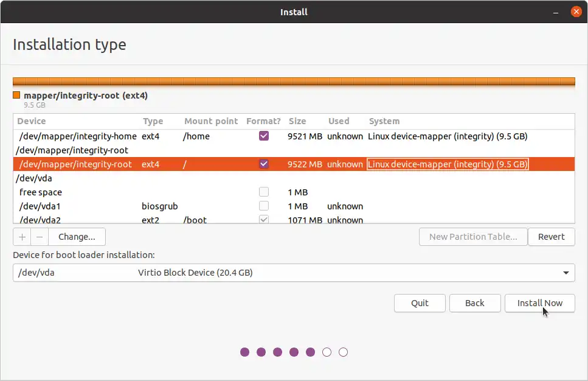
Task: Click the orange partition usage bar
Action: [294, 82]
